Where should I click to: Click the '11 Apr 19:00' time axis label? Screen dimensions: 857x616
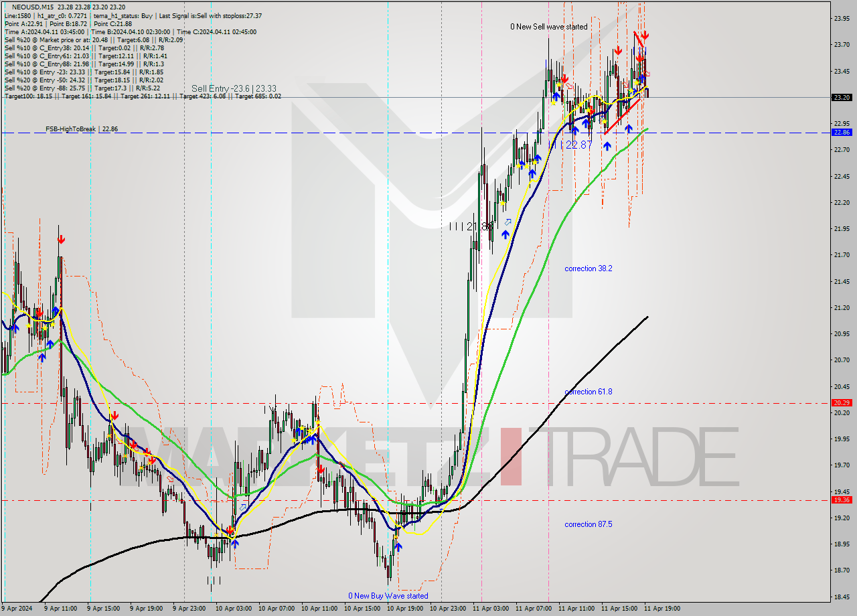(x=662, y=609)
